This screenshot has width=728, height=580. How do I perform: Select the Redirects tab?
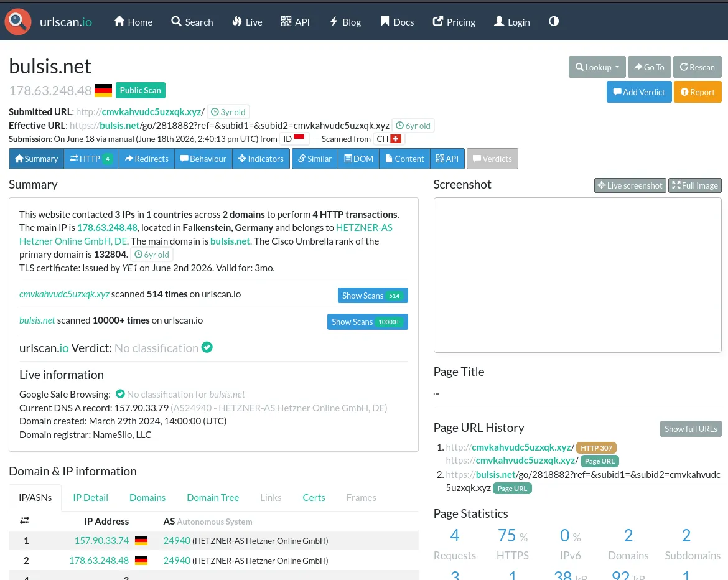coord(147,159)
